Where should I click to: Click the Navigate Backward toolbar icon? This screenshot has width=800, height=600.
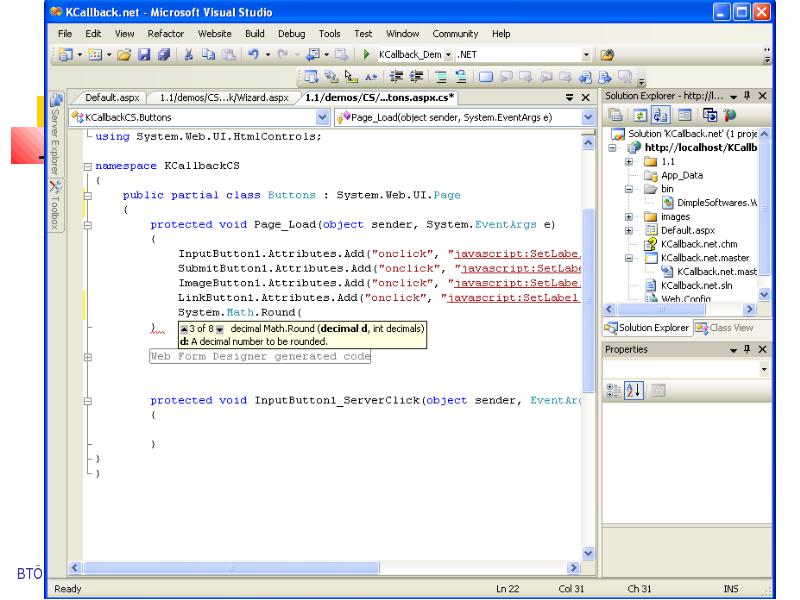coord(312,55)
